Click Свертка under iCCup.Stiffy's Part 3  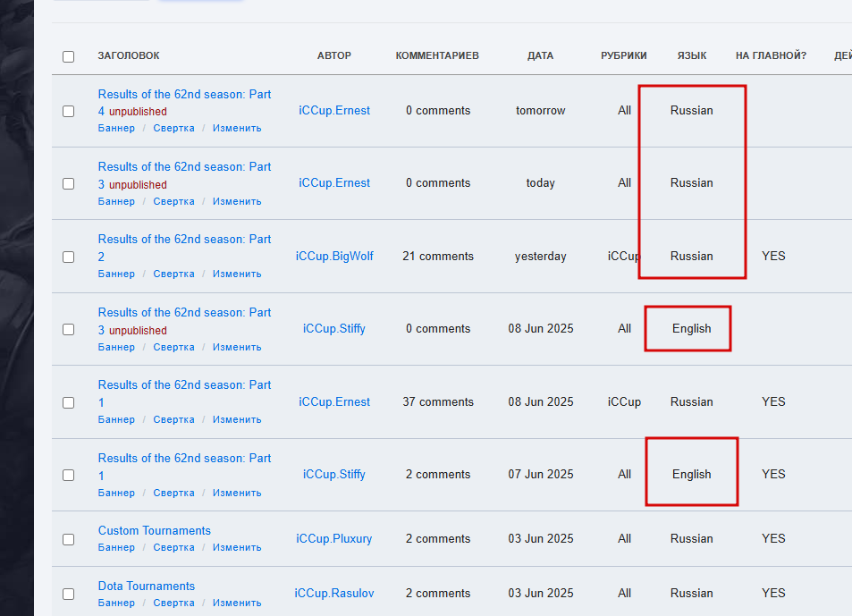tap(173, 347)
